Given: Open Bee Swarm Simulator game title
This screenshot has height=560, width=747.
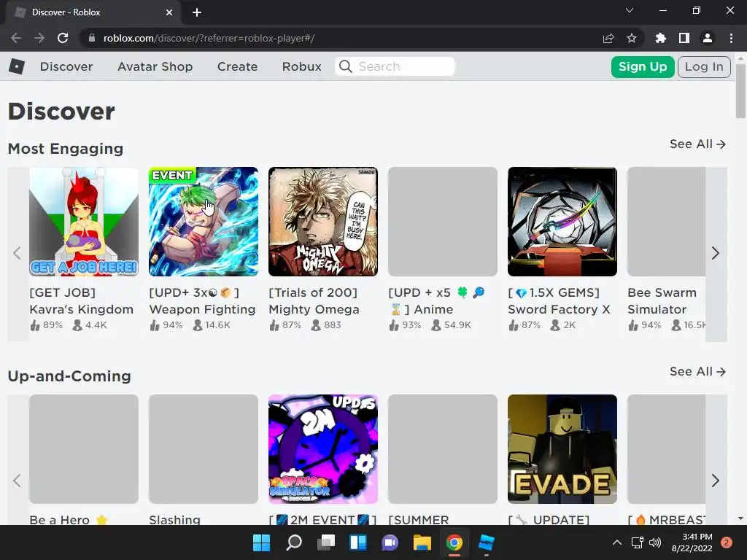Looking at the screenshot, I should (662, 301).
